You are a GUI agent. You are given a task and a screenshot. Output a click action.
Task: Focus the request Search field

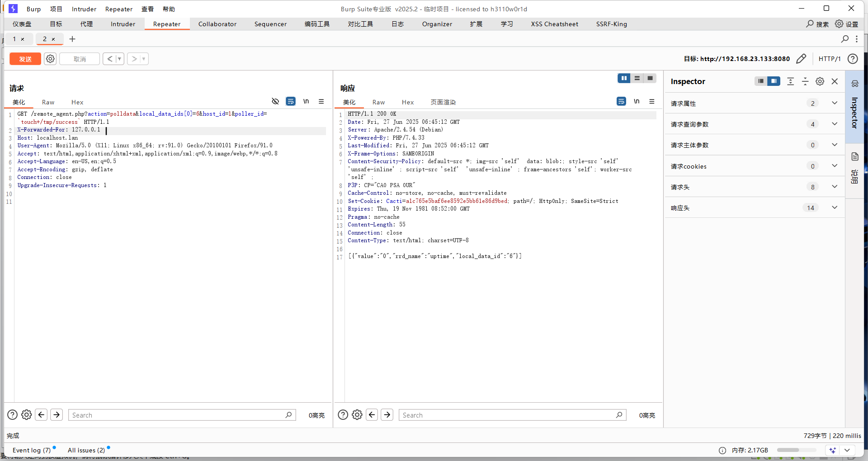pos(182,415)
